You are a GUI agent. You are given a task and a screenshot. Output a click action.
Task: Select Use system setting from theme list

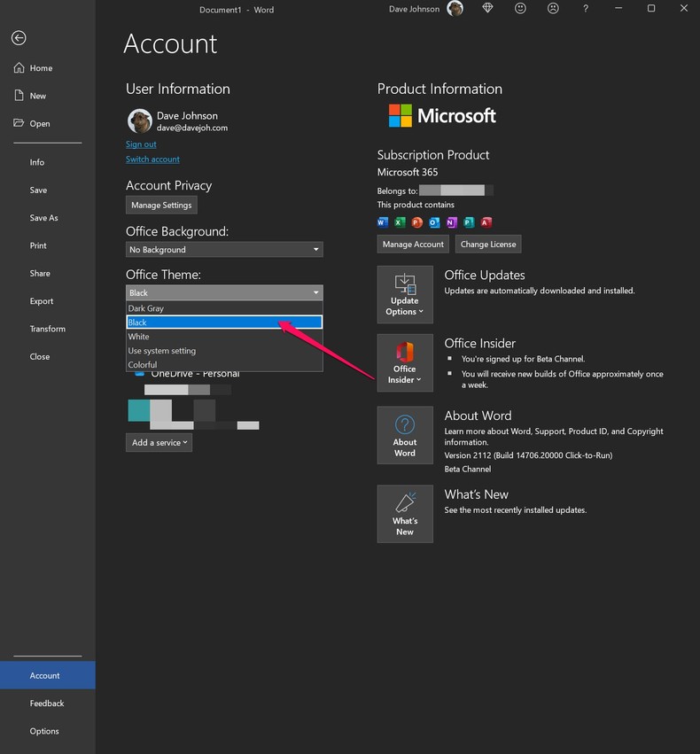[223, 350]
